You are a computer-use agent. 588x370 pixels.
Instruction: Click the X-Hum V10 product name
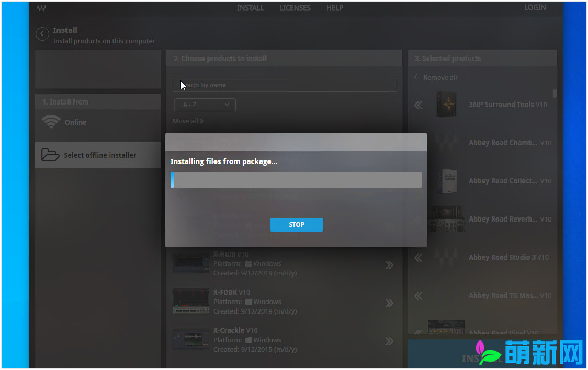(x=231, y=254)
